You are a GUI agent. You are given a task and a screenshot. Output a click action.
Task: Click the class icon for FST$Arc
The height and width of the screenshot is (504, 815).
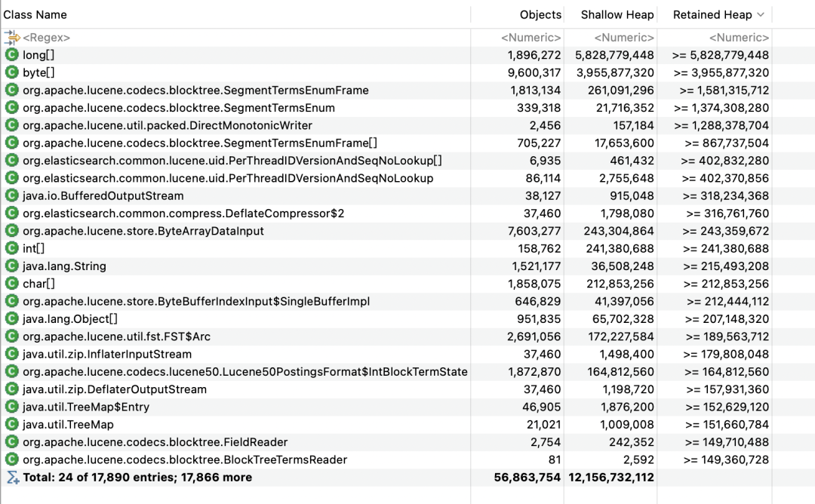pos(11,337)
